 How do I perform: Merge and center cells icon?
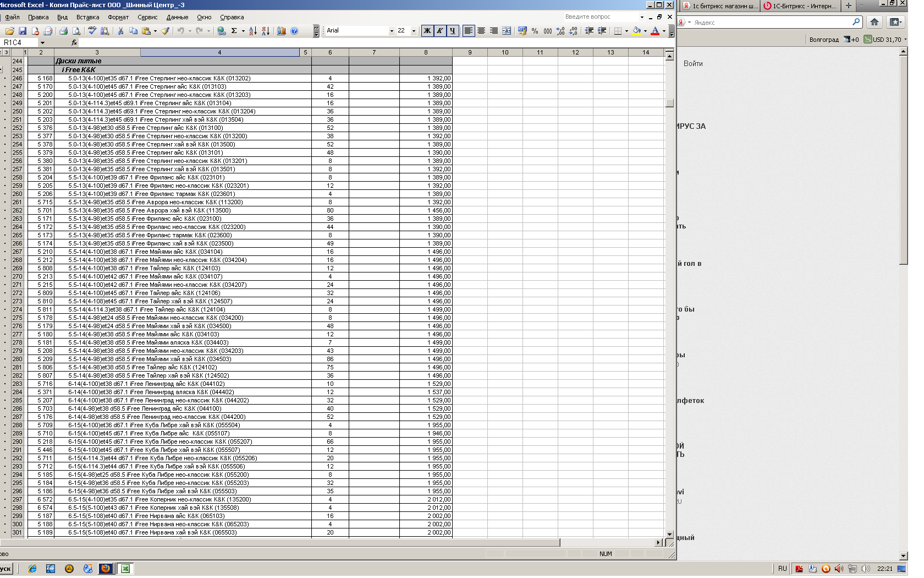coord(507,31)
